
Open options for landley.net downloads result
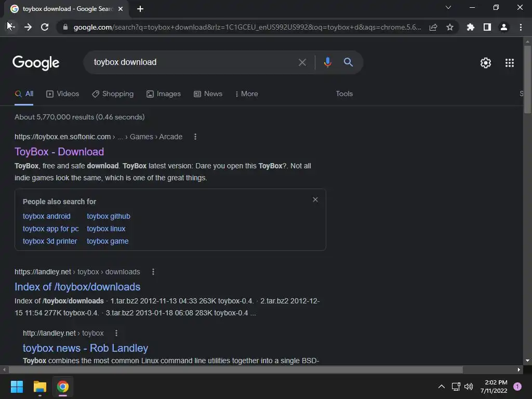(x=153, y=272)
